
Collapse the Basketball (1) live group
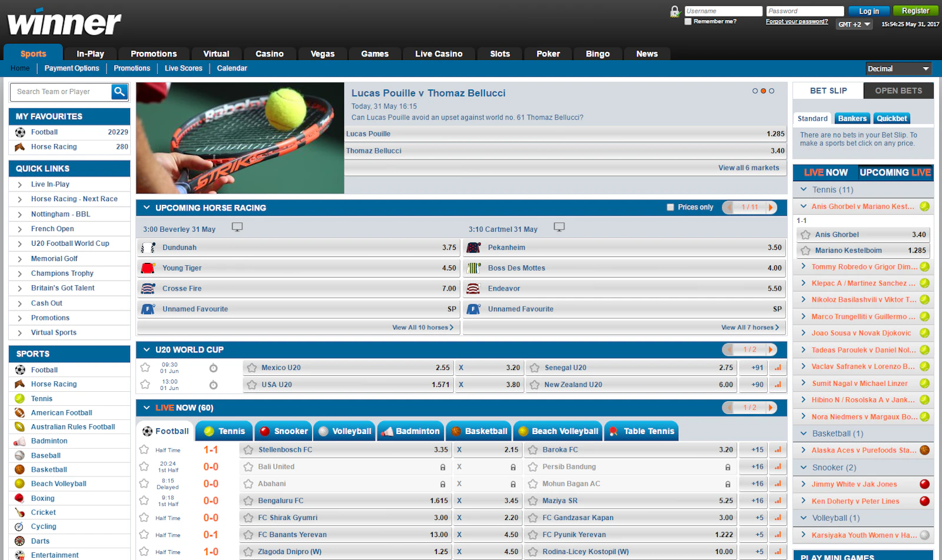point(804,434)
